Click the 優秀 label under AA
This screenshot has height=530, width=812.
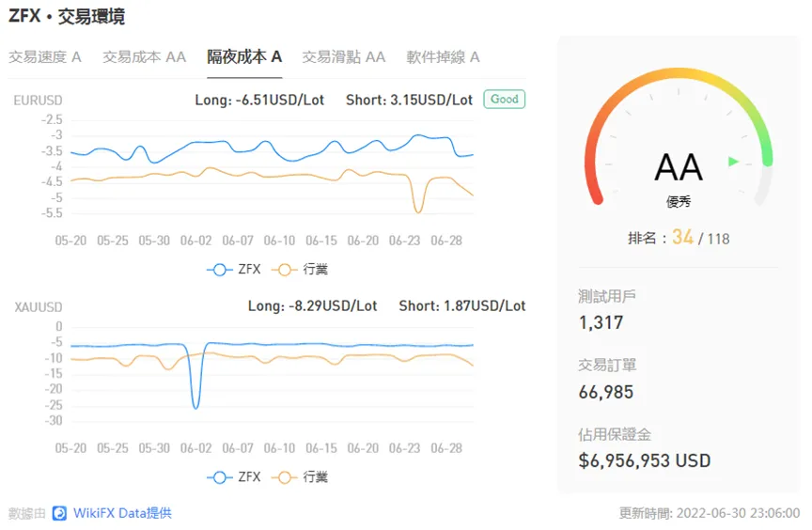(679, 201)
